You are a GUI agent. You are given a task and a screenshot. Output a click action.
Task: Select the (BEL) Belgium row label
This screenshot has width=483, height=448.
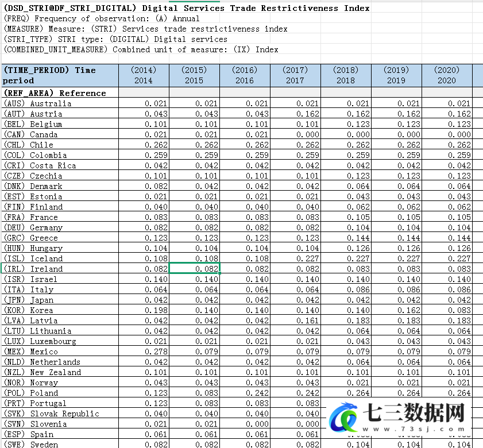click(x=60, y=124)
